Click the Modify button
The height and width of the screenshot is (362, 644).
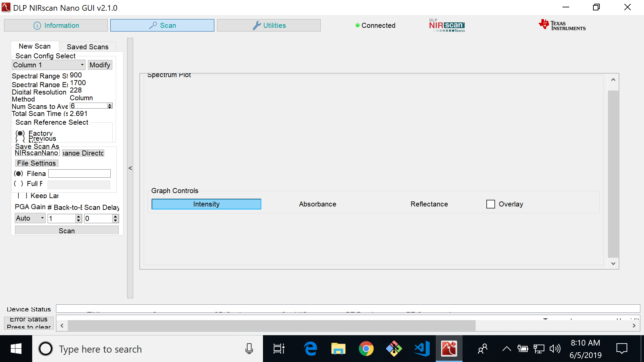pyautogui.click(x=100, y=65)
